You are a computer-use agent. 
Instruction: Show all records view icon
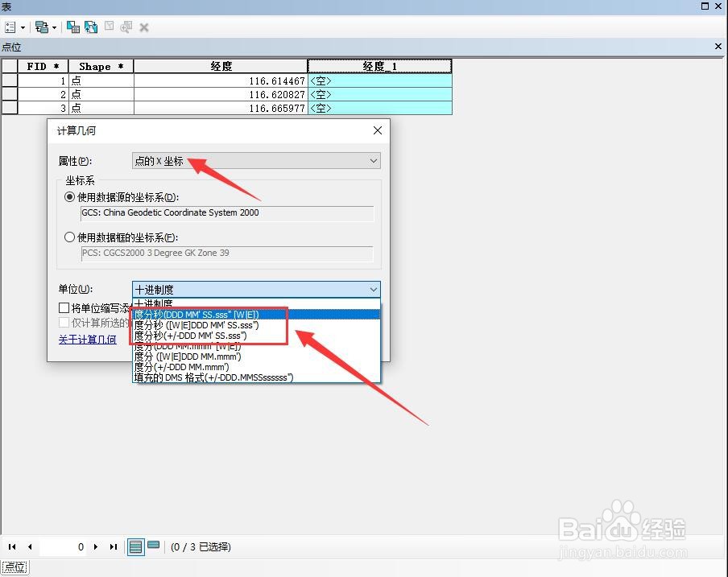click(135, 547)
